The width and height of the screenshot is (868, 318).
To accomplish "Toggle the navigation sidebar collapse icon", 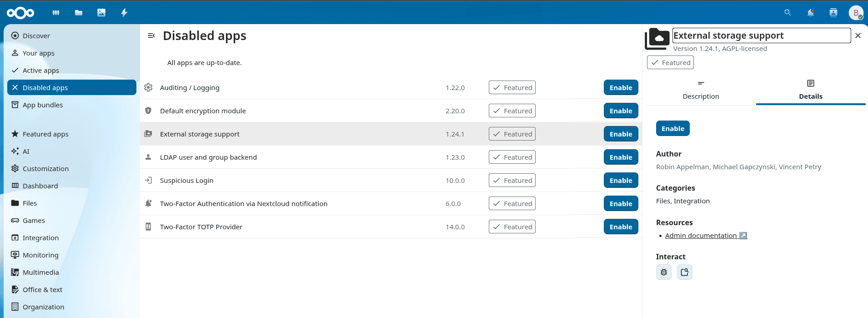I will [x=151, y=35].
